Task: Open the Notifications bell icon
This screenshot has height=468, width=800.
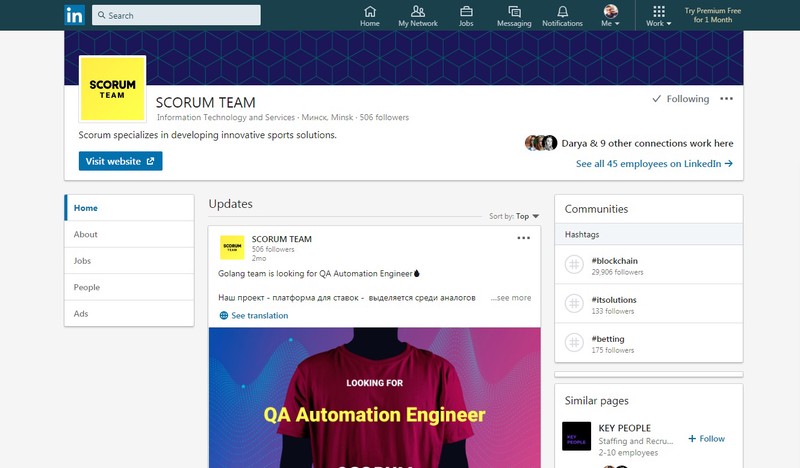Action: click(562, 16)
